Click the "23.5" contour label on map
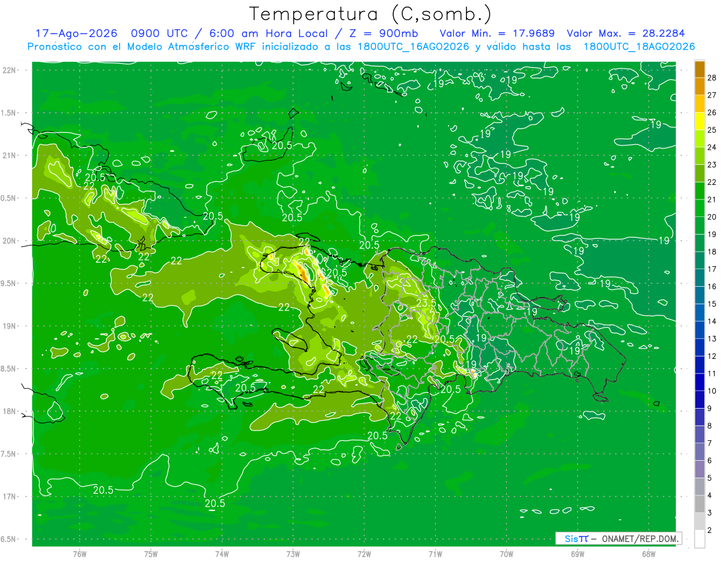This screenshot has height=562, width=728. pyautogui.click(x=426, y=303)
